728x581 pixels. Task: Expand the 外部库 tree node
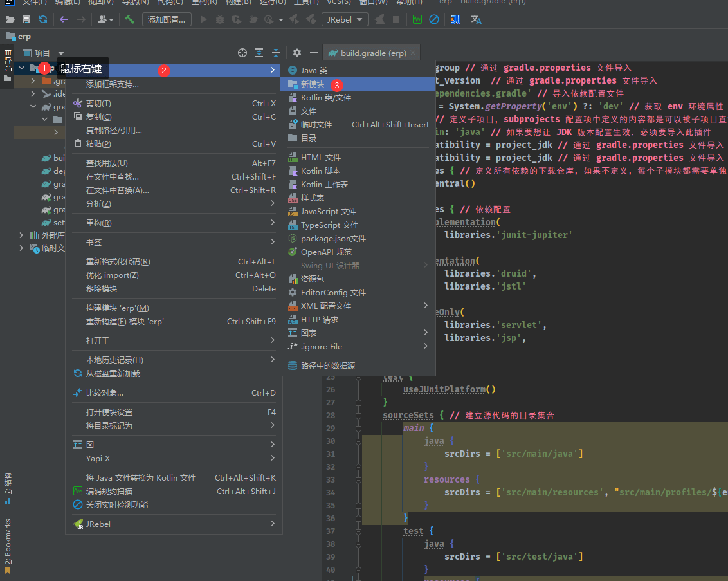pyautogui.click(x=21, y=235)
